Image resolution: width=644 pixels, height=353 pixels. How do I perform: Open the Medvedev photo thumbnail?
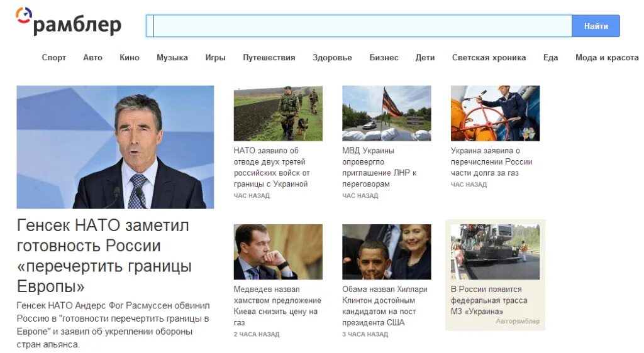(x=278, y=252)
